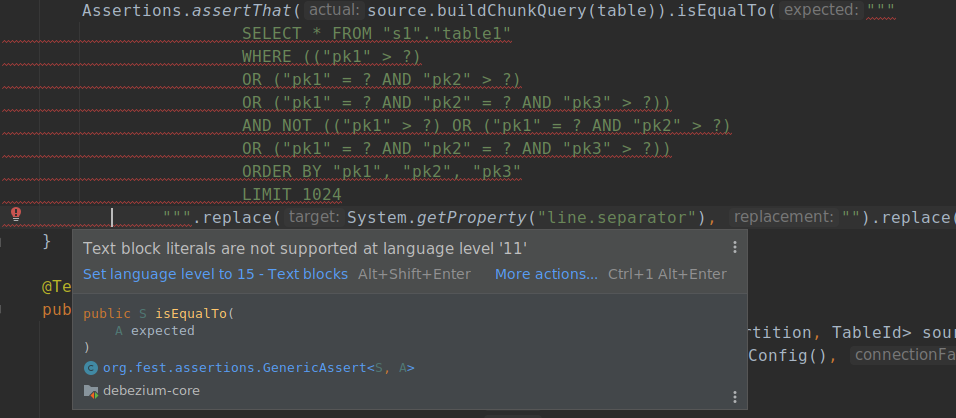Open the three-dot menu beside the error message

[x=735, y=247]
